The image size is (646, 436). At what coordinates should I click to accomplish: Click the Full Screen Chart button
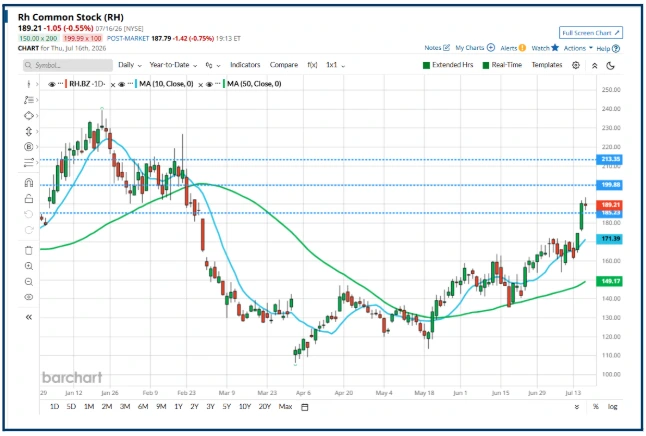click(590, 33)
